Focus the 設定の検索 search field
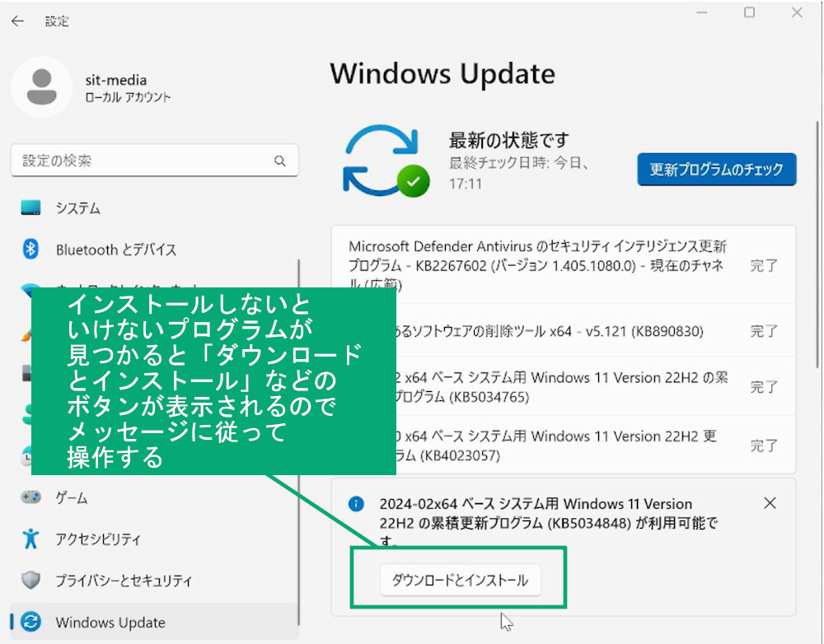 pyautogui.click(x=155, y=161)
